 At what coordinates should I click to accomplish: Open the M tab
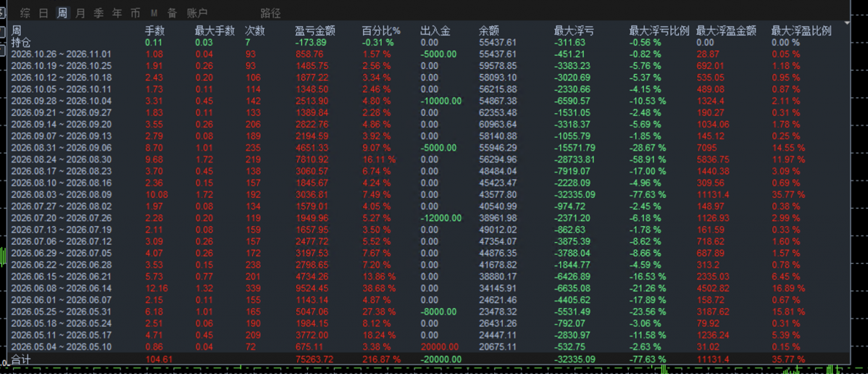click(154, 13)
